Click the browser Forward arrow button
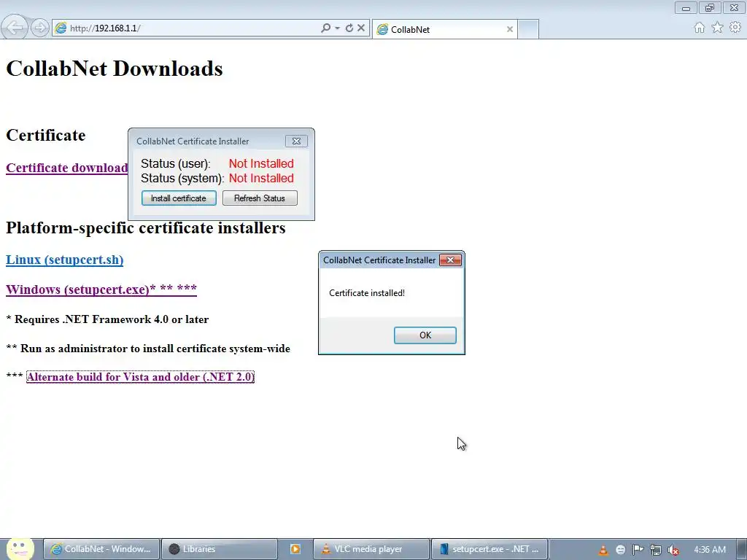 (x=40, y=28)
